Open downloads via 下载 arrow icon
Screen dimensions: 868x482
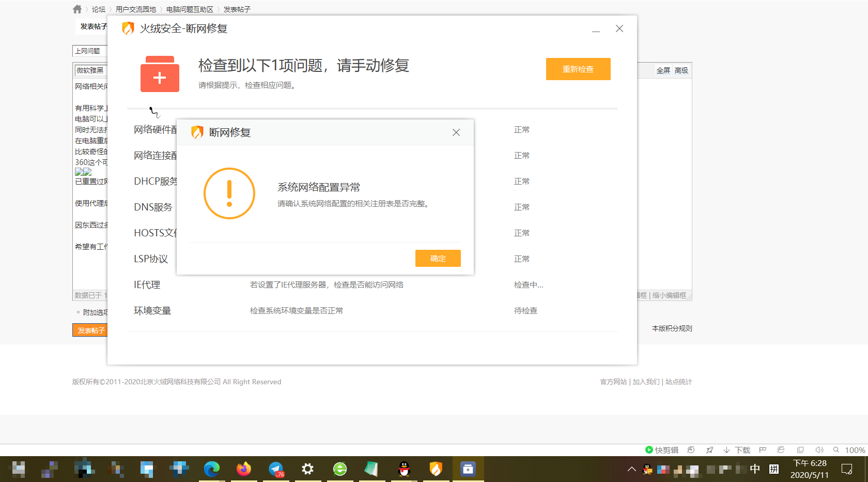pyautogui.click(x=726, y=450)
